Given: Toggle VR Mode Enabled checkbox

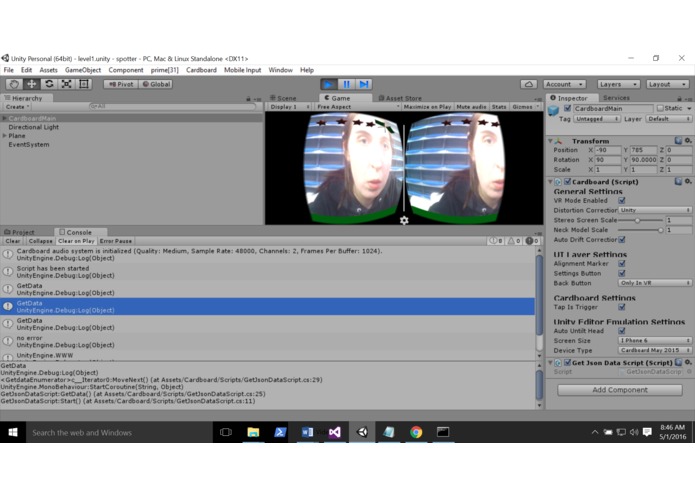Looking at the screenshot, I should (622, 200).
